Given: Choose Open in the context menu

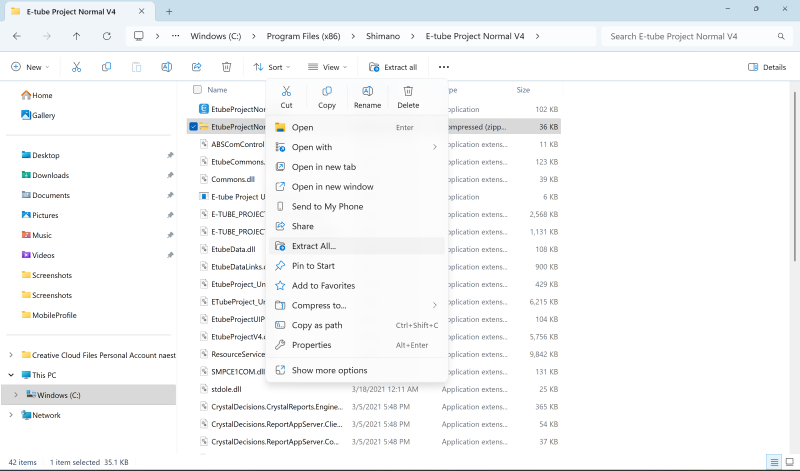Looking at the screenshot, I should (356, 127).
